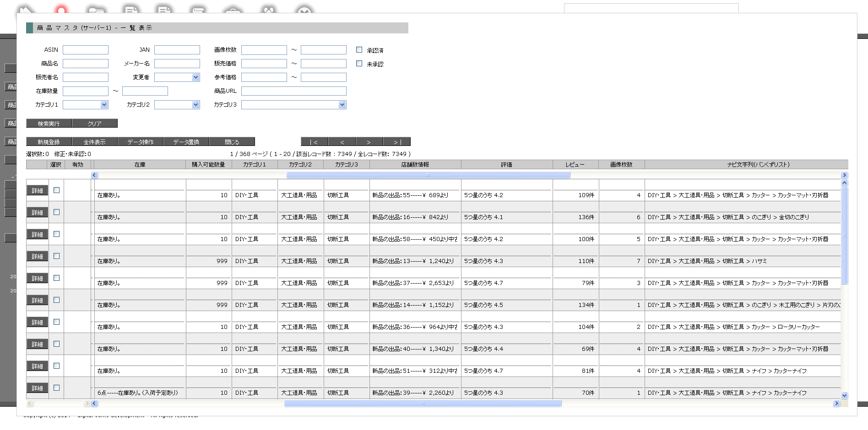Select row checkbox for ¥964 item
The height and width of the screenshot is (430, 868).
56,322
